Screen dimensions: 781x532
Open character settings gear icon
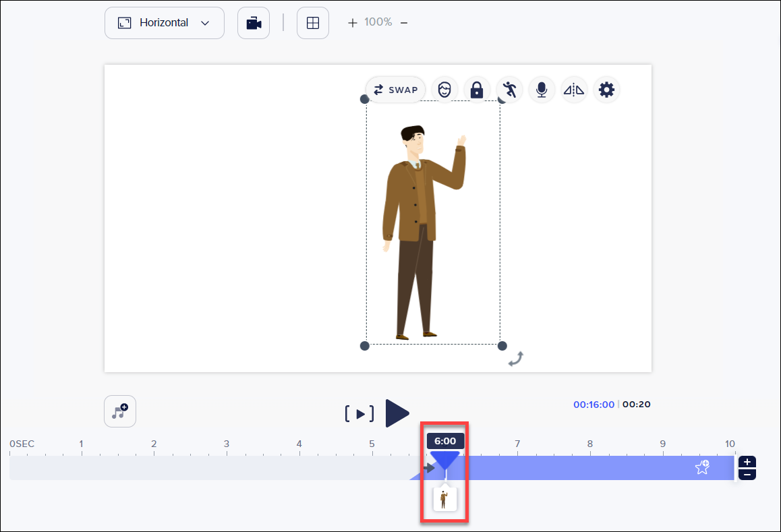click(x=606, y=90)
